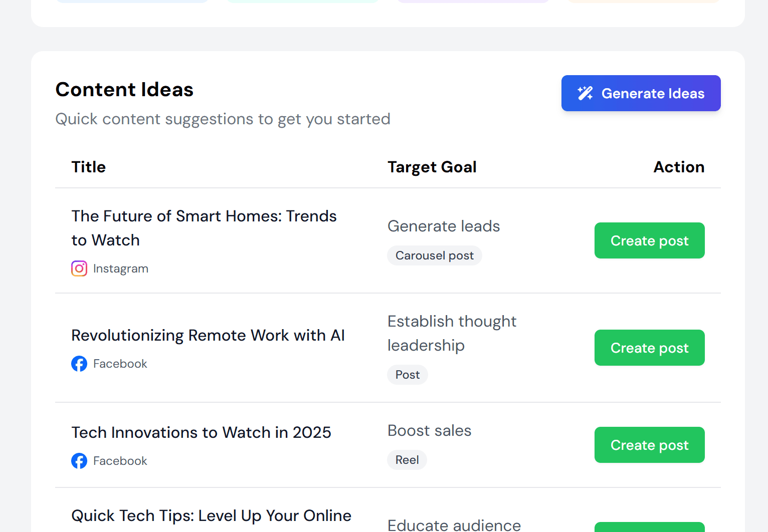Click the Target Goal column header
Viewport: 768px width, 532px height.
pyautogui.click(x=432, y=167)
